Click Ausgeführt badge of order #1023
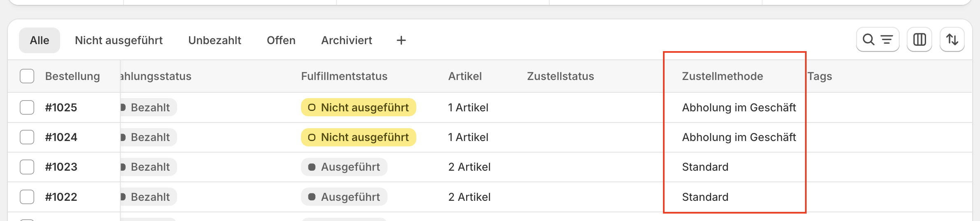 coord(344,167)
